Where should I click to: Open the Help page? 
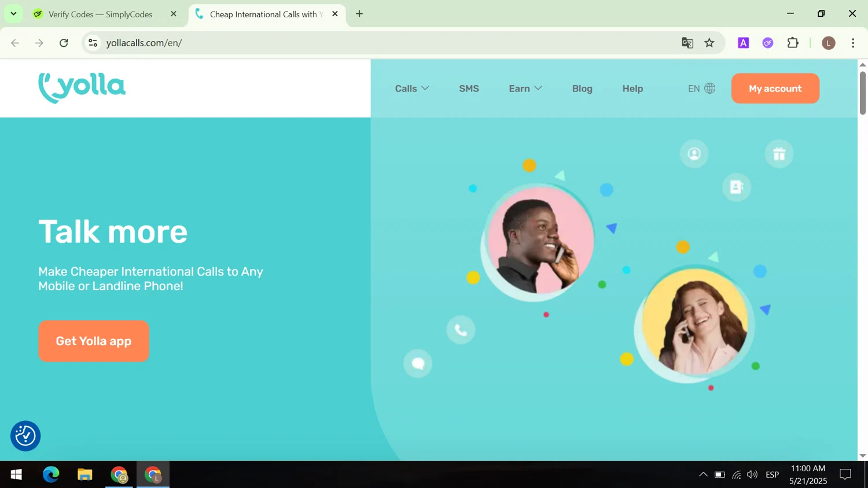pos(632,88)
